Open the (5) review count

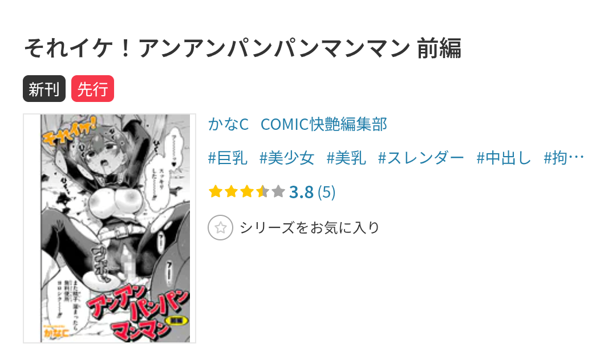coord(326,192)
